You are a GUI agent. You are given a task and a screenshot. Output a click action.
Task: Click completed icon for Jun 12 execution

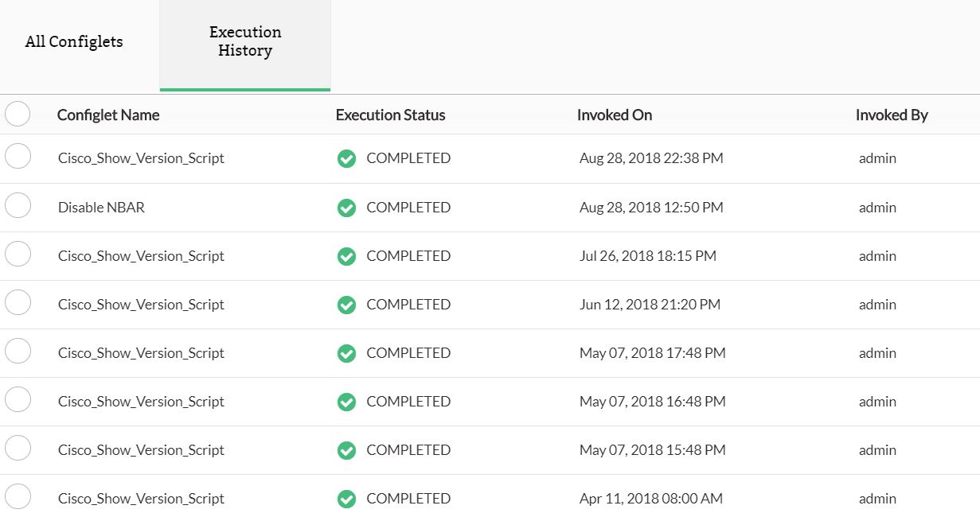(346, 305)
